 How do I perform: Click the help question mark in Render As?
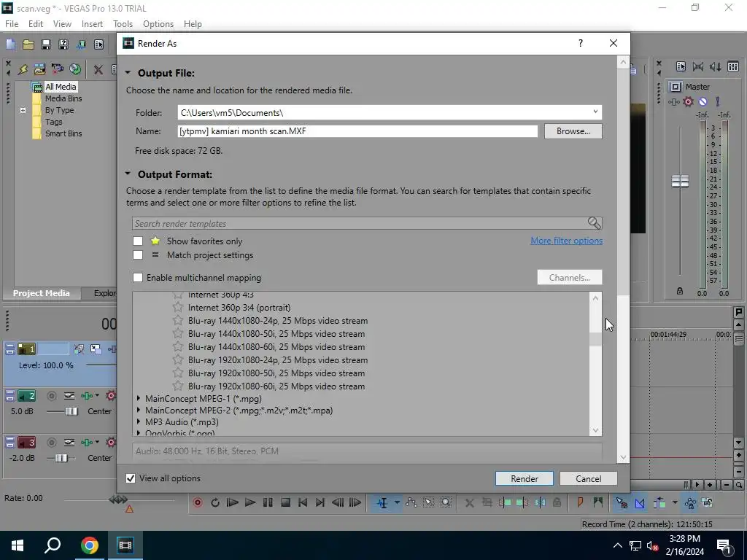coord(580,43)
